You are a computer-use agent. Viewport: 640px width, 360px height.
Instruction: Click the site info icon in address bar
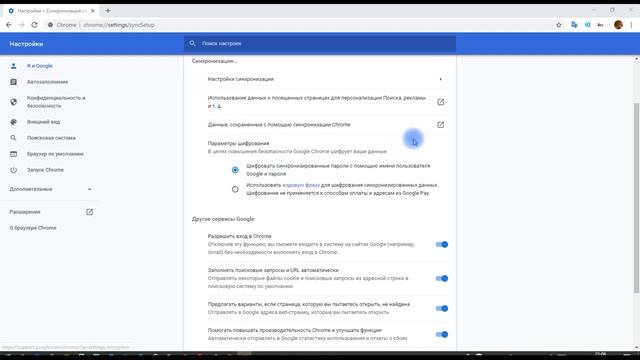[50, 25]
